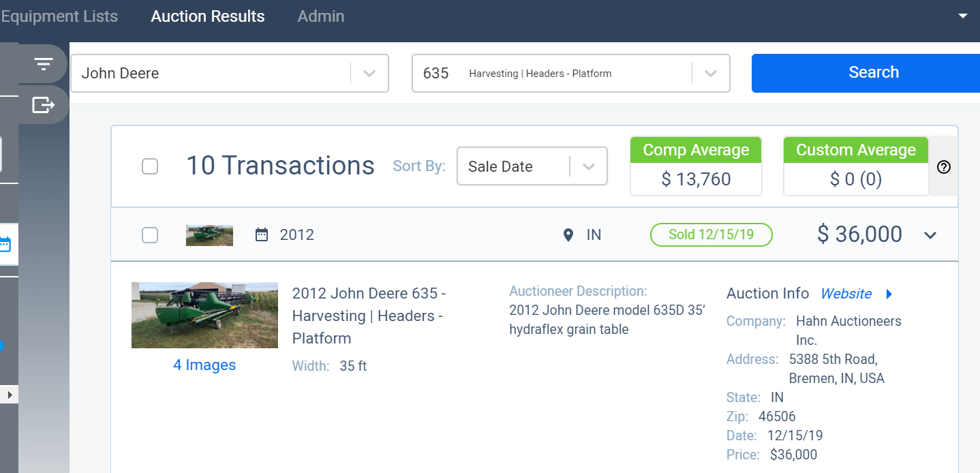Open the Equipment Lists tab
Viewport: 980px width, 473px height.
coord(59,16)
